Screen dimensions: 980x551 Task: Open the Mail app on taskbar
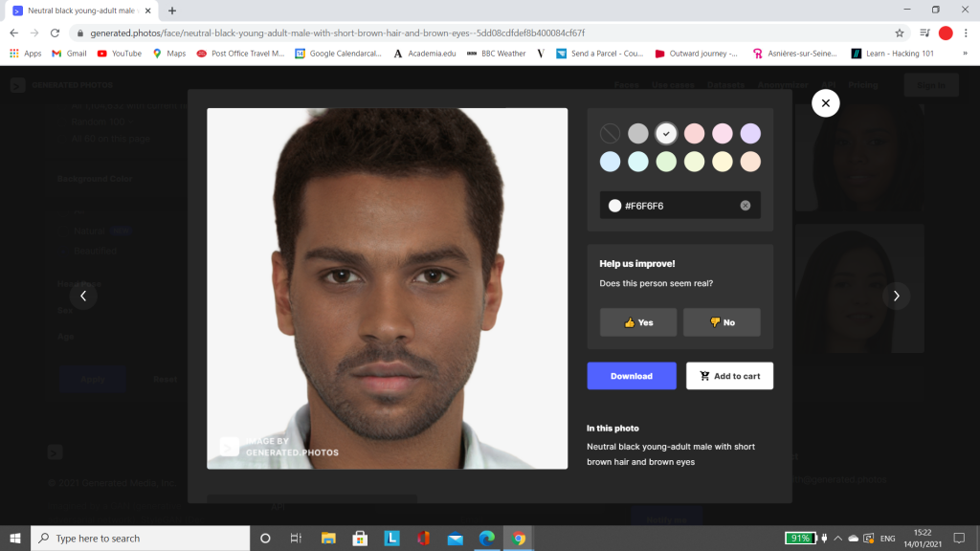click(x=456, y=538)
